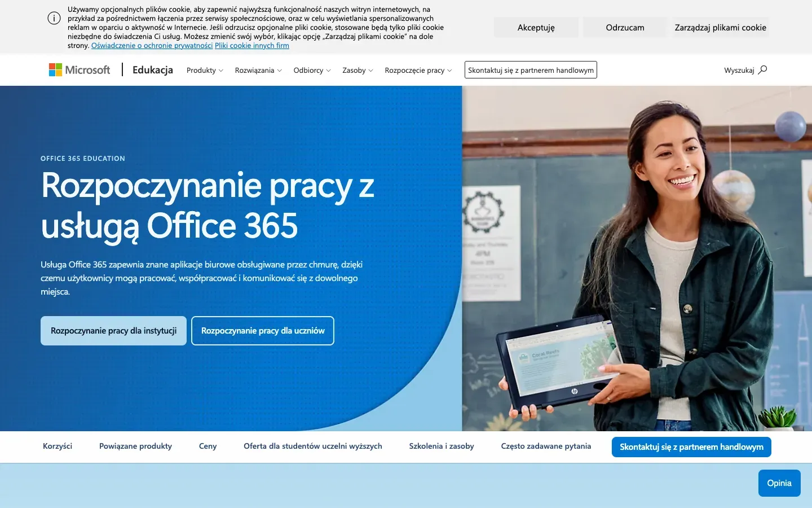The height and width of the screenshot is (508, 812).
Task: Click the OFFICE 365 EDUCATION label
Action: (83, 159)
